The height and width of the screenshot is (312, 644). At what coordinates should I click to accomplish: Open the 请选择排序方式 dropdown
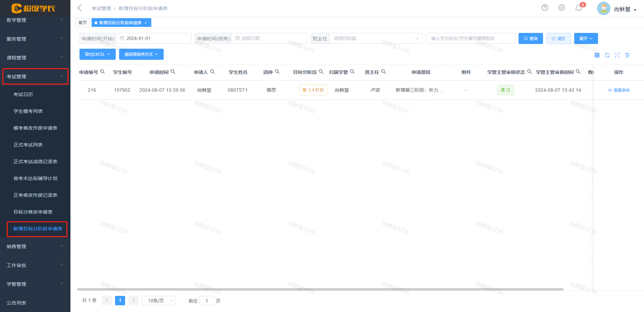pyautogui.click(x=141, y=54)
